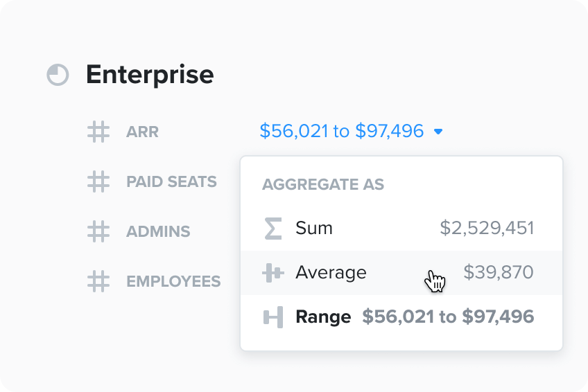Click the Employees attribute label
The width and height of the screenshot is (588, 392).
(173, 281)
